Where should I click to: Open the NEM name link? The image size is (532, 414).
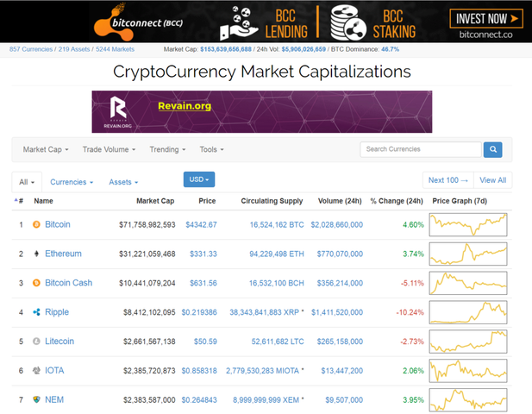click(x=54, y=399)
